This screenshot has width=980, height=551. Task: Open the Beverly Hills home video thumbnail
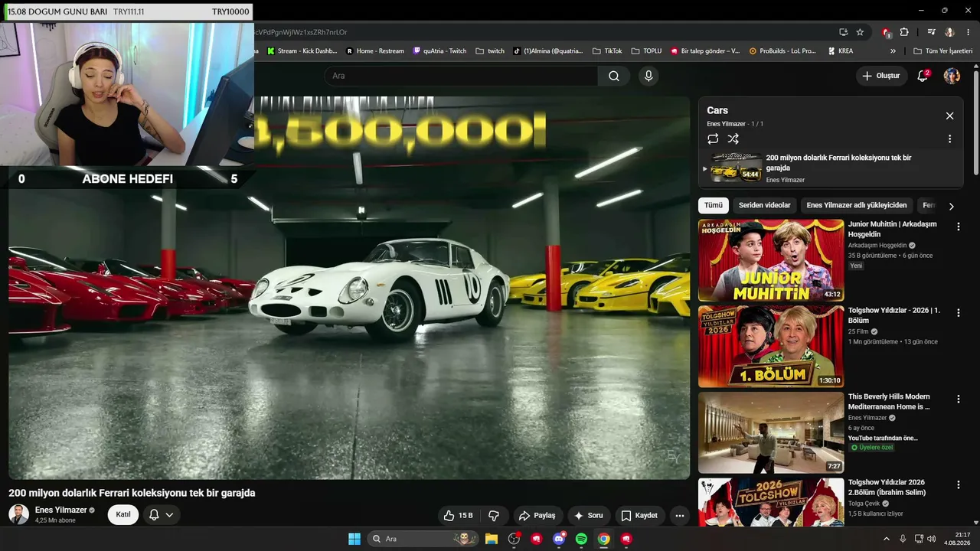pos(771,432)
